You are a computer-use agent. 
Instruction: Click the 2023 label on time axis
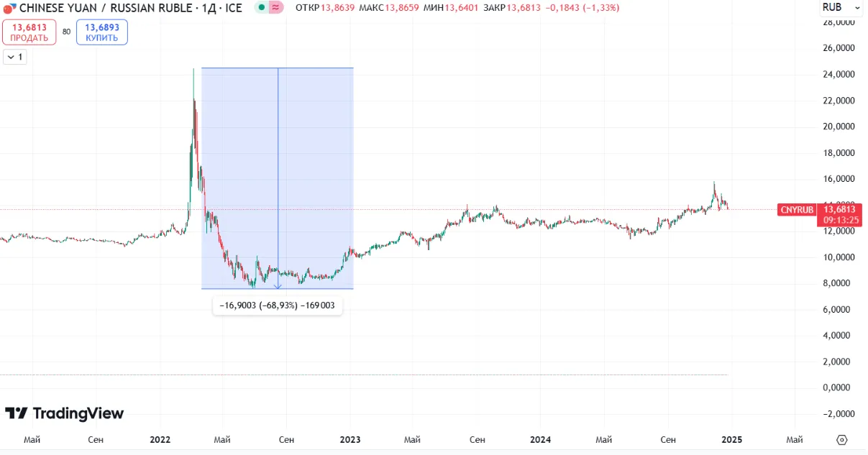[350, 439]
